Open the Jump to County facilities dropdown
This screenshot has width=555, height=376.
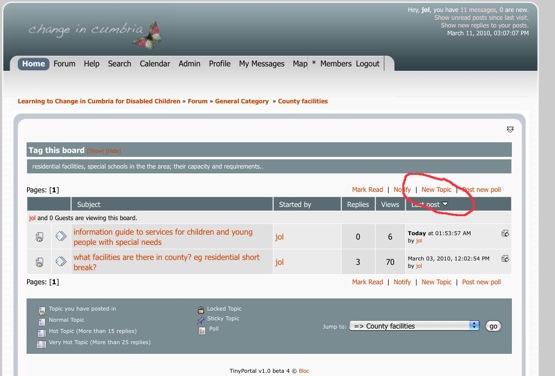[414, 326]
